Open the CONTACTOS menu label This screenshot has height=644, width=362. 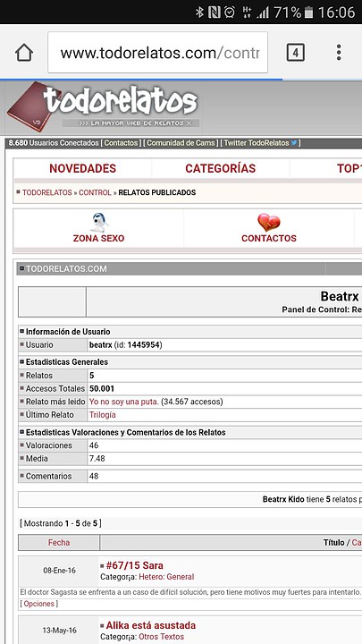(x=269, y=238)
